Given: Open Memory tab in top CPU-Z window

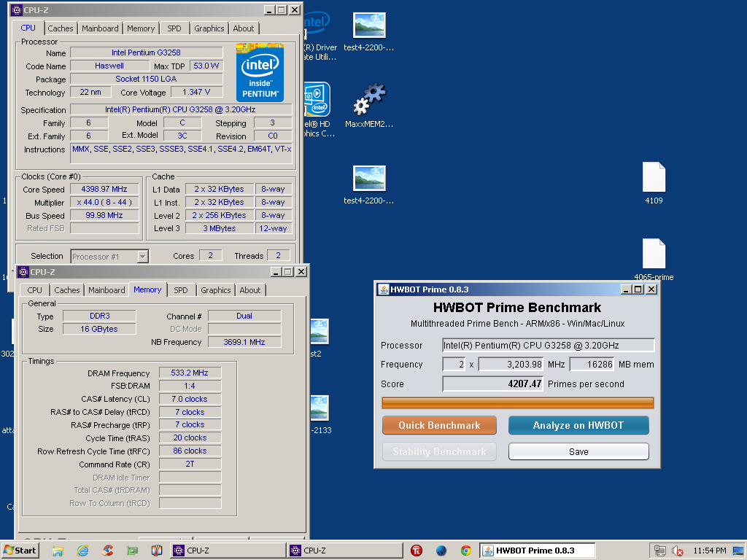Looking at the screenshot, I should click(141, 28).
